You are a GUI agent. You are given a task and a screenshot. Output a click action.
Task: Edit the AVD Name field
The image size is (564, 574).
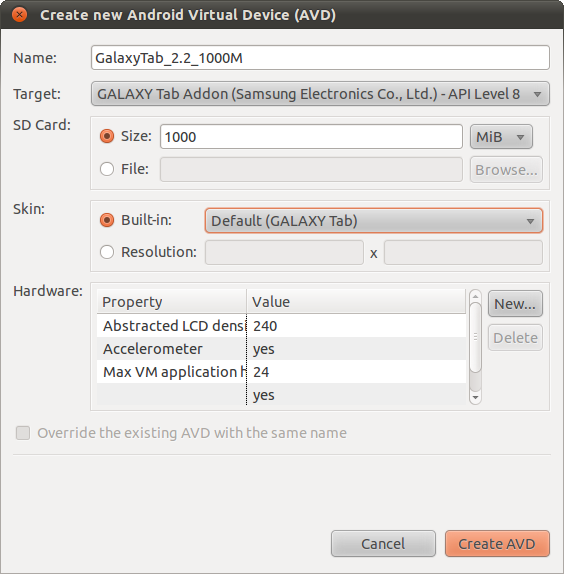(320, 58)
